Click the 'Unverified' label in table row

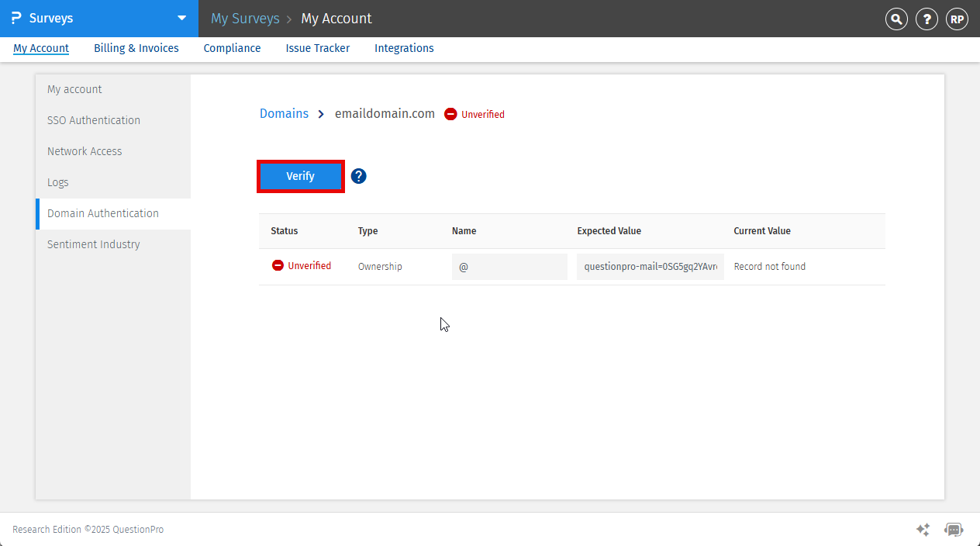click(x=309, y=265)
